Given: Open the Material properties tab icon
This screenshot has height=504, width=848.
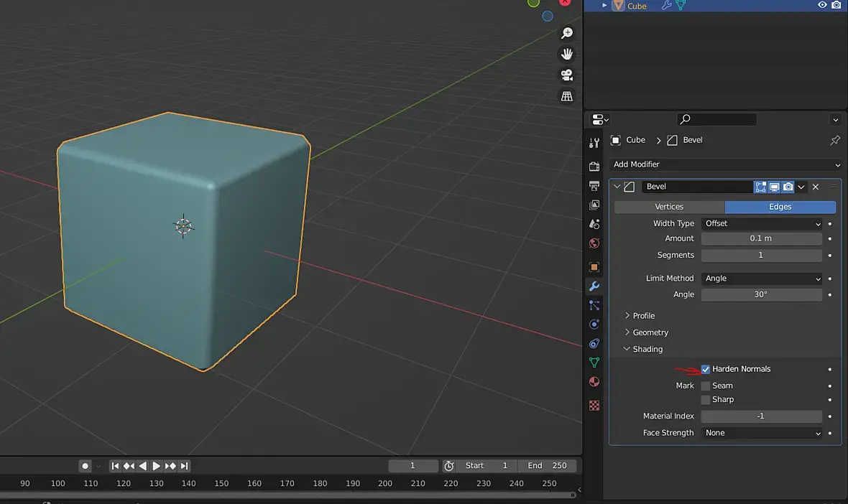Looking at the screenshot, I should [594, 382].
